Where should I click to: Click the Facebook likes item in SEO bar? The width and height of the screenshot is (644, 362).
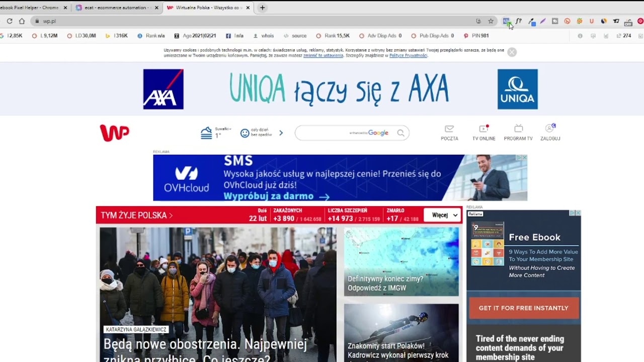(x=234, y=36)
